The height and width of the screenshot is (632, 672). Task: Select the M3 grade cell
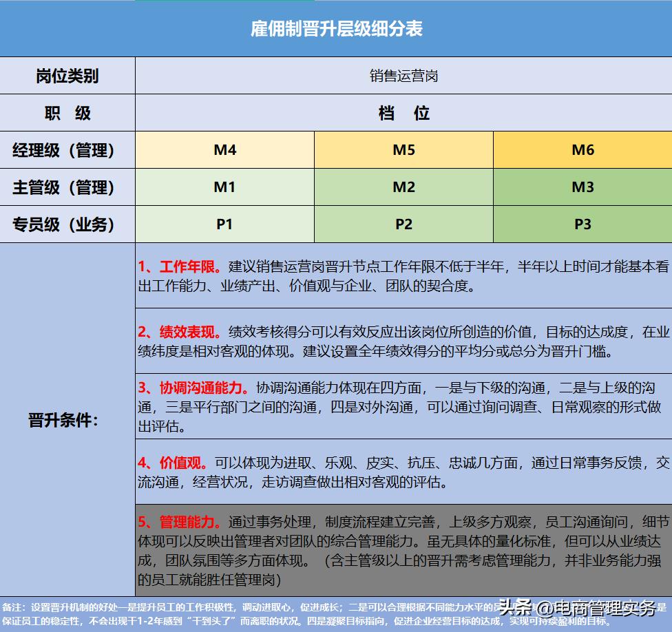click(x=582, y=187)
